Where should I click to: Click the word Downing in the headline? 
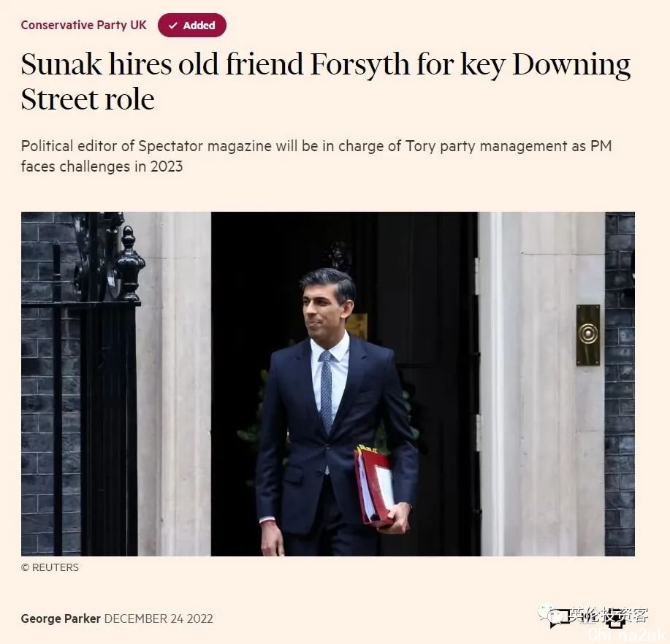[571, 65]
